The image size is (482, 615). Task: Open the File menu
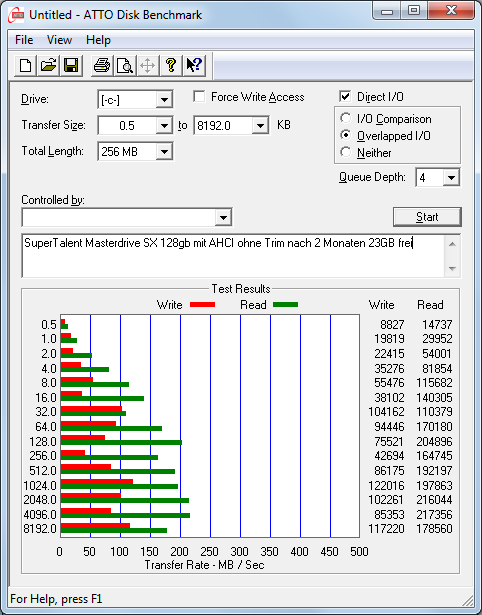24,40
